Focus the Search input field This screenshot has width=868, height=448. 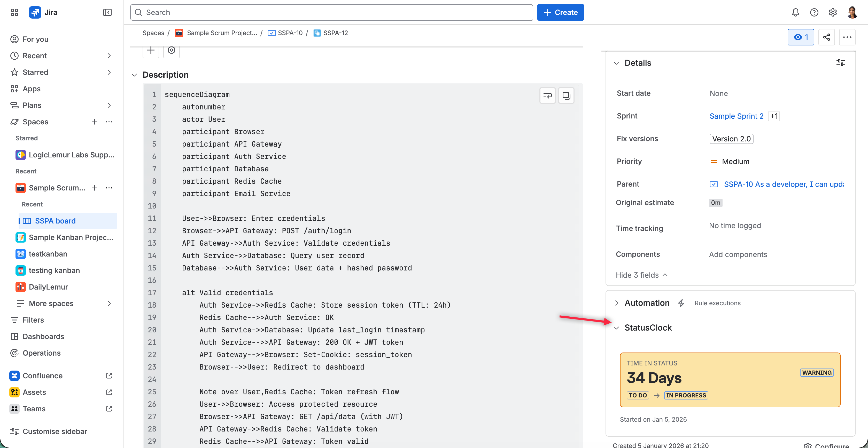(x=331, y=12)
